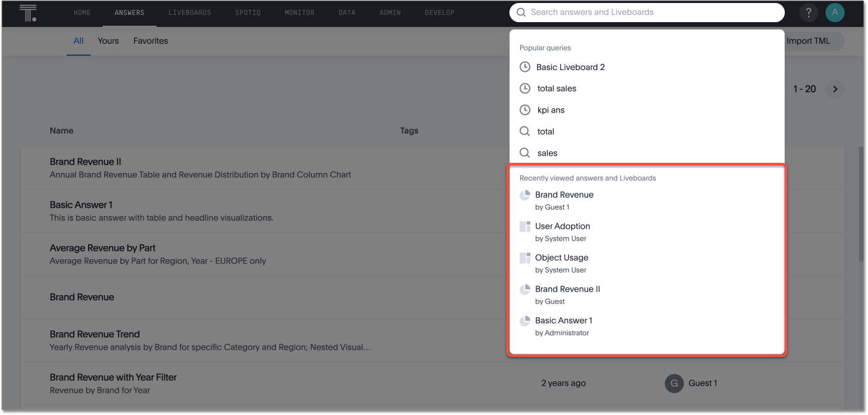Click the clock icon next to kpi ans
The height and width of the screenshot is (415, 868).
[x=525, y=110]
